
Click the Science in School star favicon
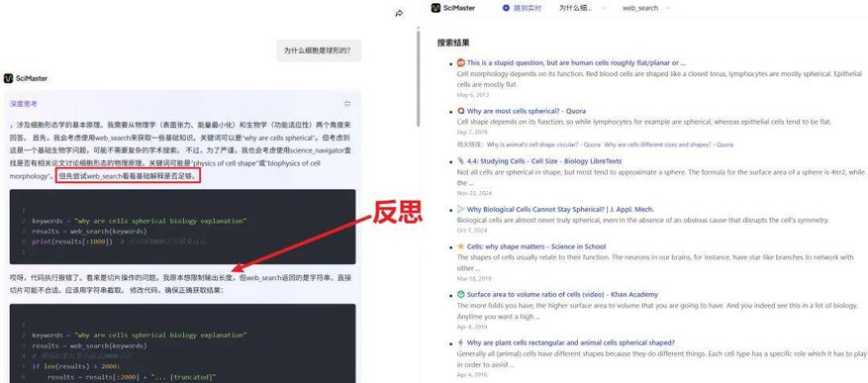pos(460,246)
